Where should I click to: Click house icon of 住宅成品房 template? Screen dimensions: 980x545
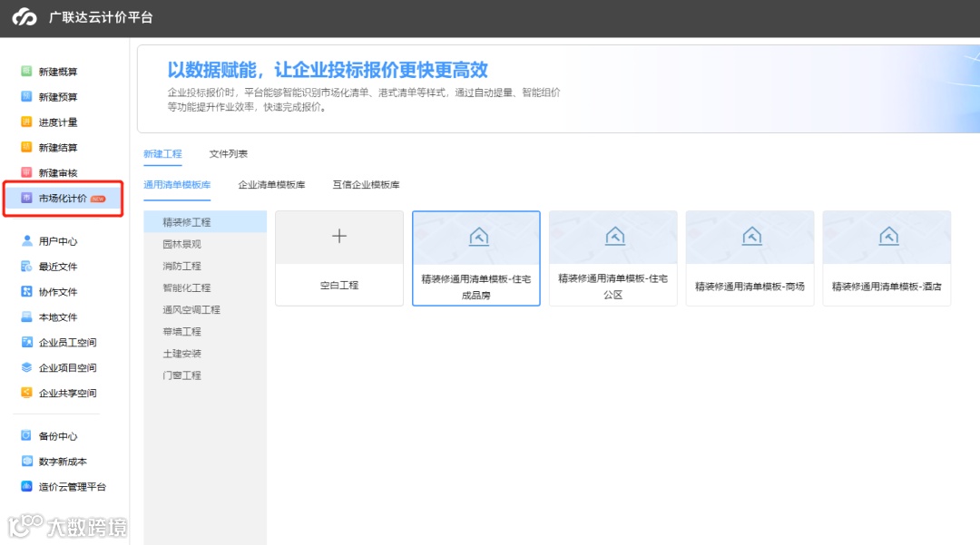point(479,237)
